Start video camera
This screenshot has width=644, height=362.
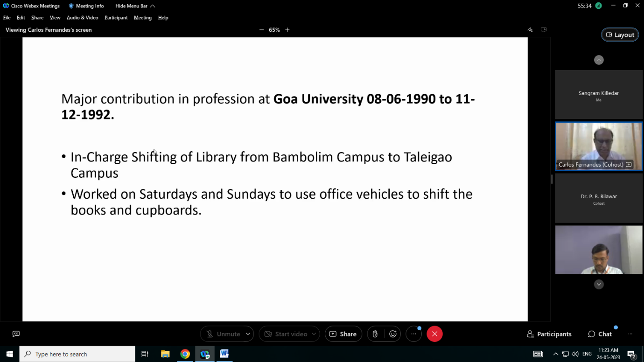[x=286, y=334]
